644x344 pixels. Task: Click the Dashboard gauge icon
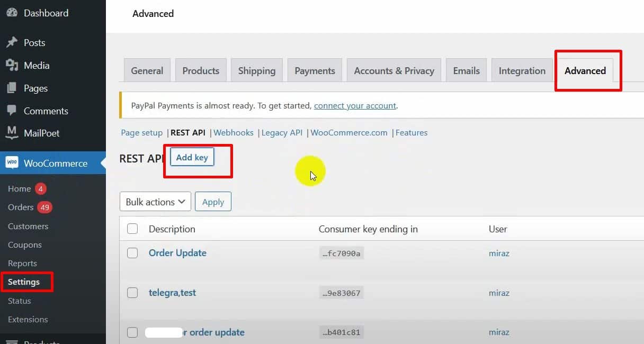12,13
